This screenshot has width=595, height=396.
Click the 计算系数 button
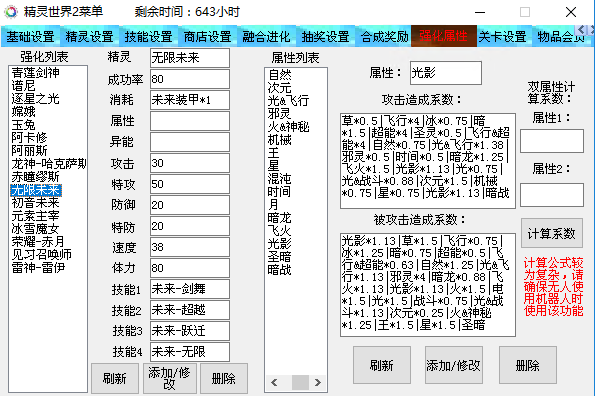pyautogui.click(x=552, y=233)
